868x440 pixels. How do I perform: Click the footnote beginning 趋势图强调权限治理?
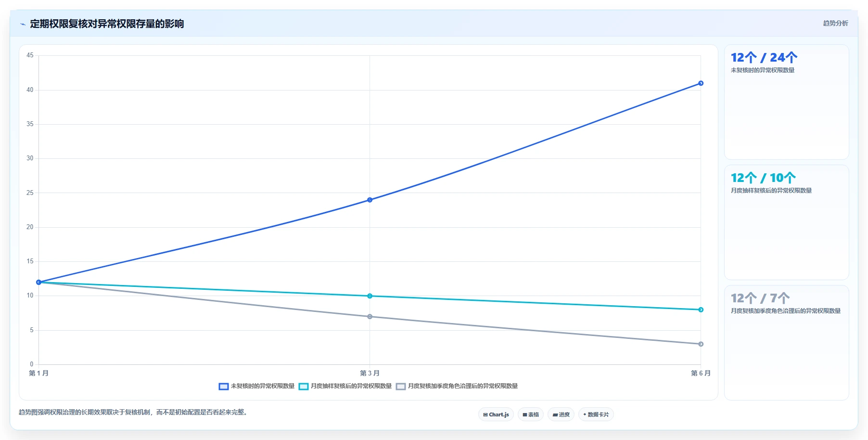click(134, 412)
